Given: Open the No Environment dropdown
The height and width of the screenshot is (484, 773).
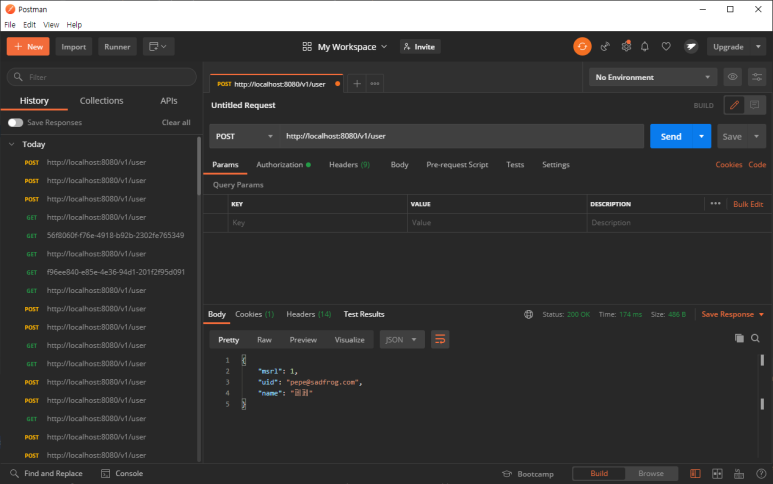Looking at the screenshot, I should [x=653, y=77].
